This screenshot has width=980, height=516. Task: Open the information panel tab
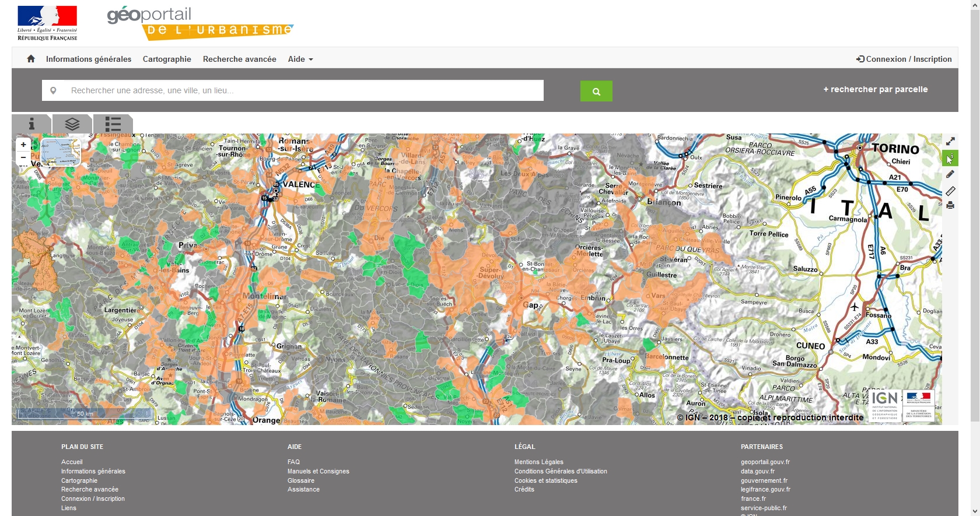tap(32, 124)
